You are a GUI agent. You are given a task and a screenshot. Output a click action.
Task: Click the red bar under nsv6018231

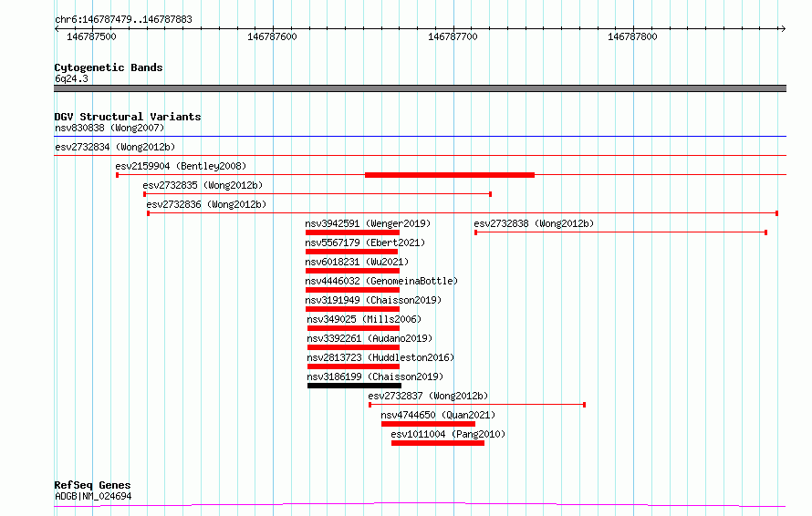point(352,271)
